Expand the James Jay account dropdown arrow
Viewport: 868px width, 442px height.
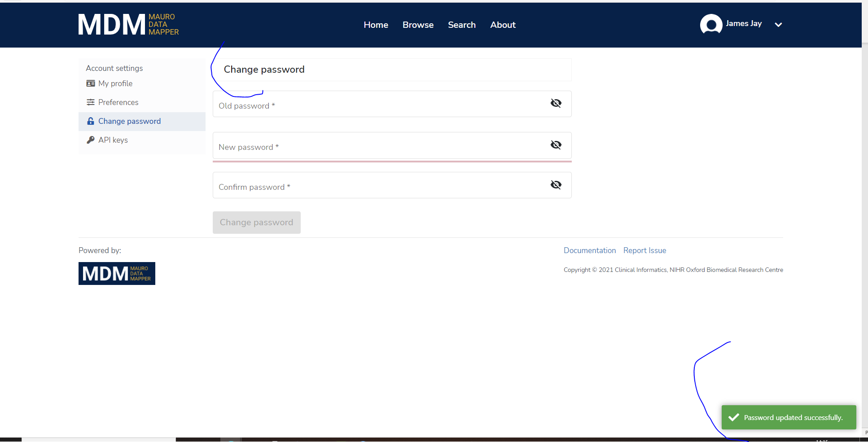tap(778, 25)
